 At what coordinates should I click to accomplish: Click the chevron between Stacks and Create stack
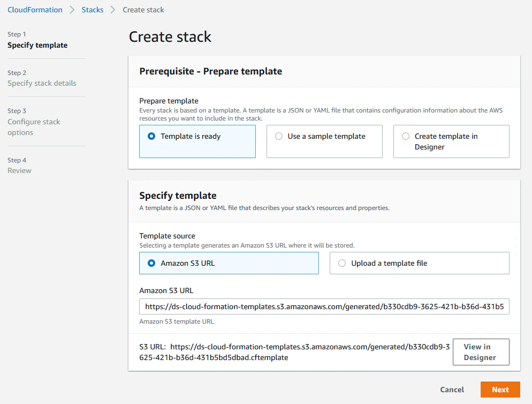click(113, 10)
